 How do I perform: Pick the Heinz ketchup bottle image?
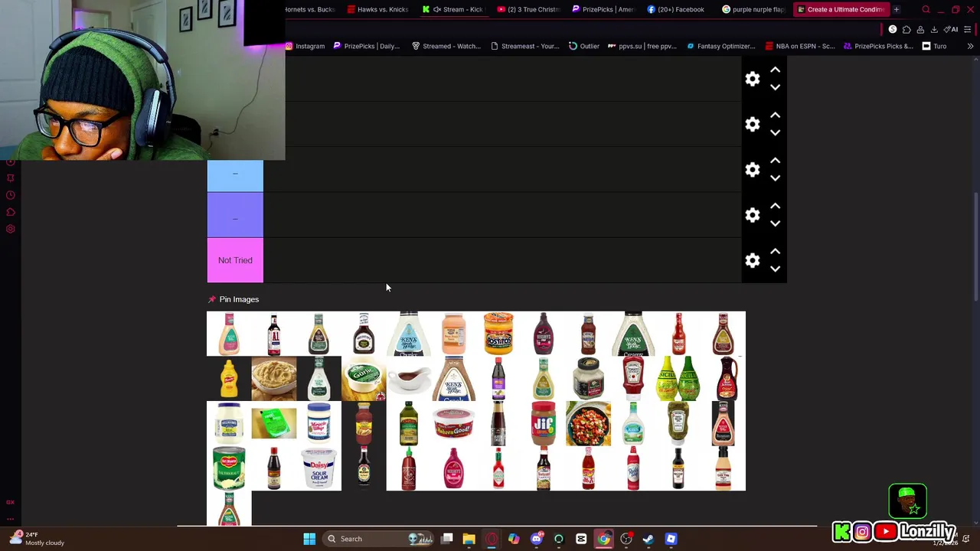point(633,379)
